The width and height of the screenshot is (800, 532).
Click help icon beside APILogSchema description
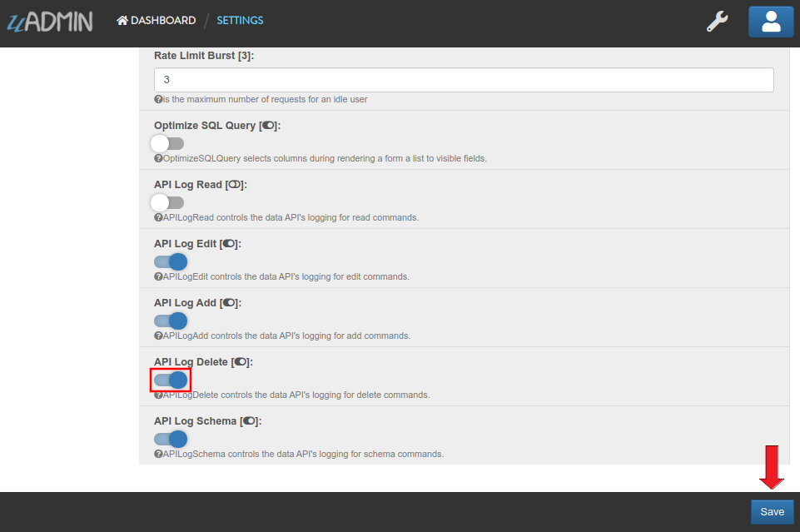(158, 454)
